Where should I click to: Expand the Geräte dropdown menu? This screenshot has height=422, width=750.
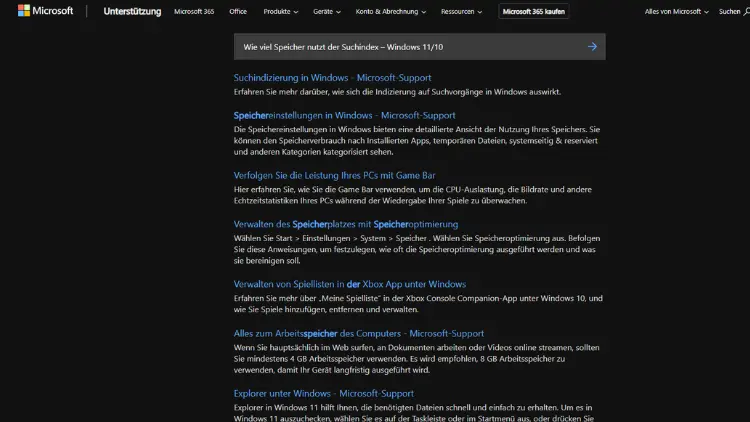pyautogui.click(x=327, y=11)
